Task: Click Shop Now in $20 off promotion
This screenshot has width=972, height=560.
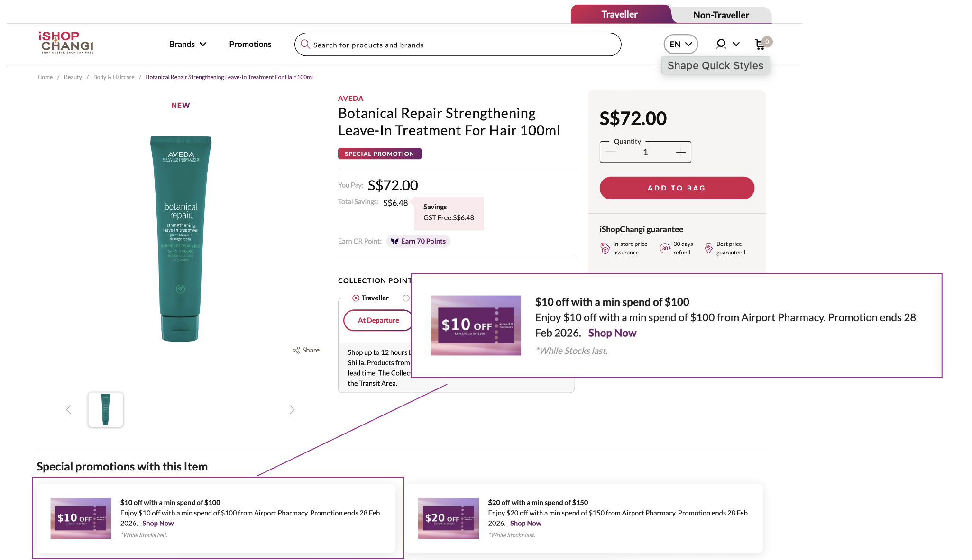Action: 525,523
